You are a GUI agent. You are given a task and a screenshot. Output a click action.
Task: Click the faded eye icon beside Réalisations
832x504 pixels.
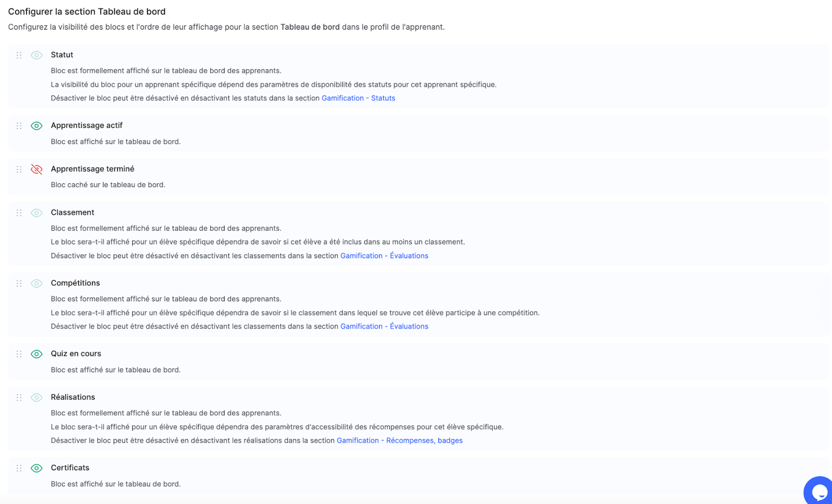click(x=36, y=397)
